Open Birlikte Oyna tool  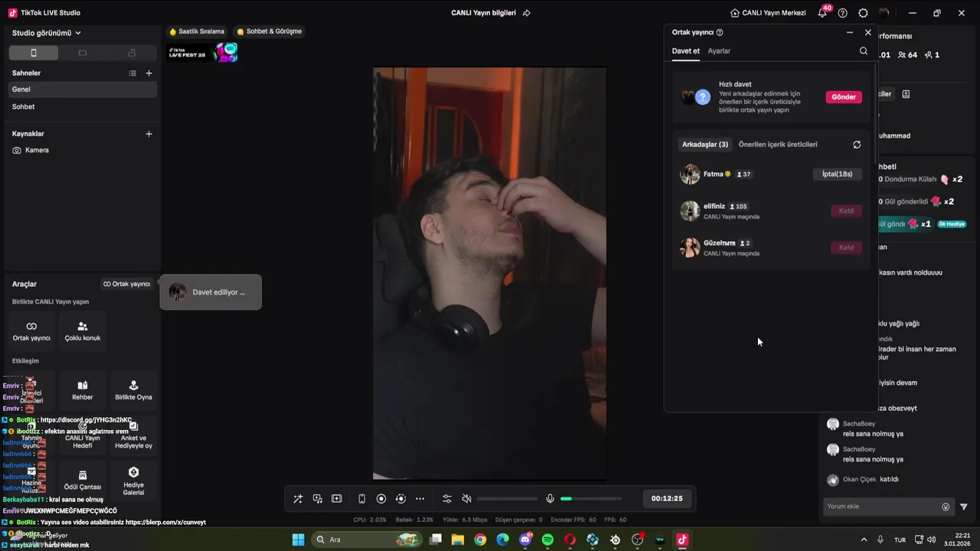[x=133, y=390]
